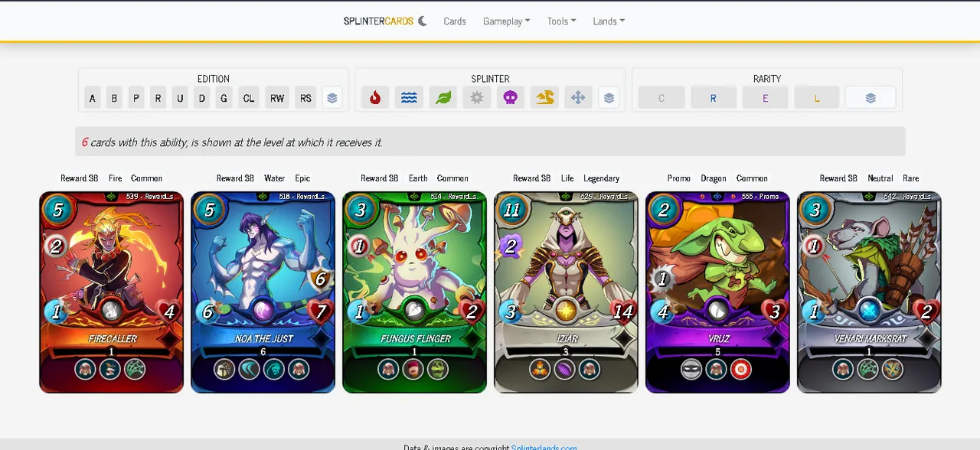Click 'Epic' label above Noa the Just
980x450 pixels.
tap(302, 178)
